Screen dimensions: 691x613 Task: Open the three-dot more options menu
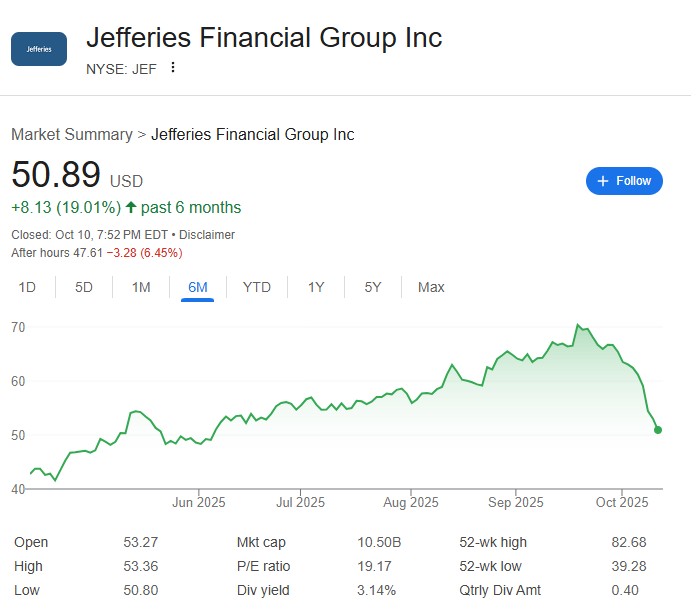click(173, 68)
